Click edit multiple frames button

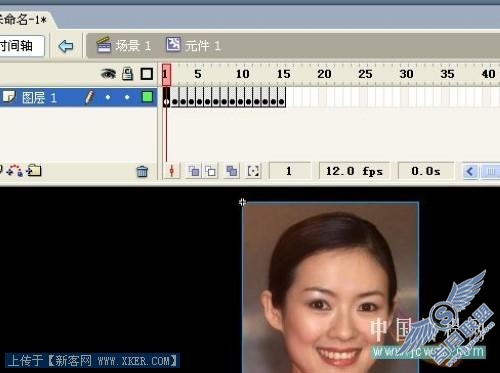pos(232,171)
